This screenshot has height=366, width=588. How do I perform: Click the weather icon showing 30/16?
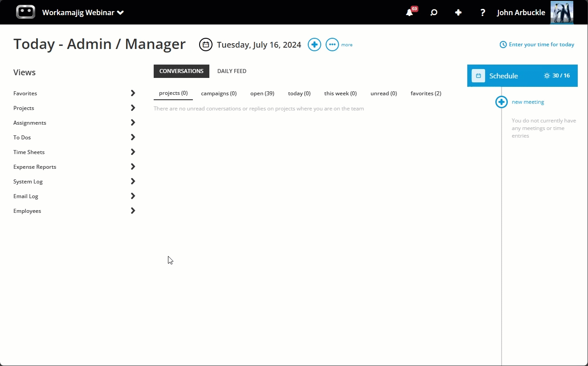(547, 76)
